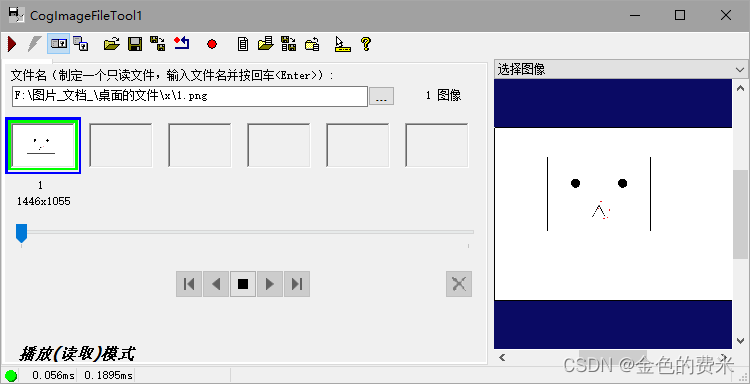Viewport: 750px width, 384px height.
Task: Open help with yellow question mark
Action: (366, 44)
